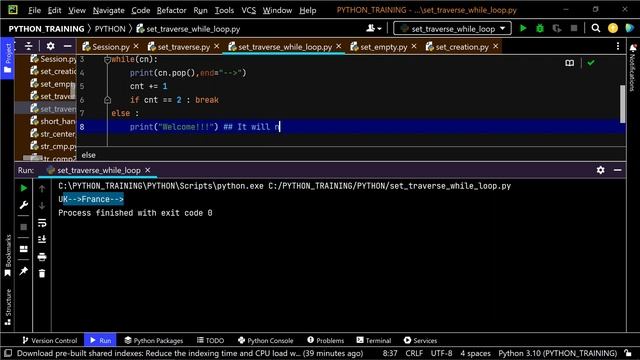This screenshot has width=640, height=360.
Task: Collapse all in Project tree icon
Action: point(29,46)
